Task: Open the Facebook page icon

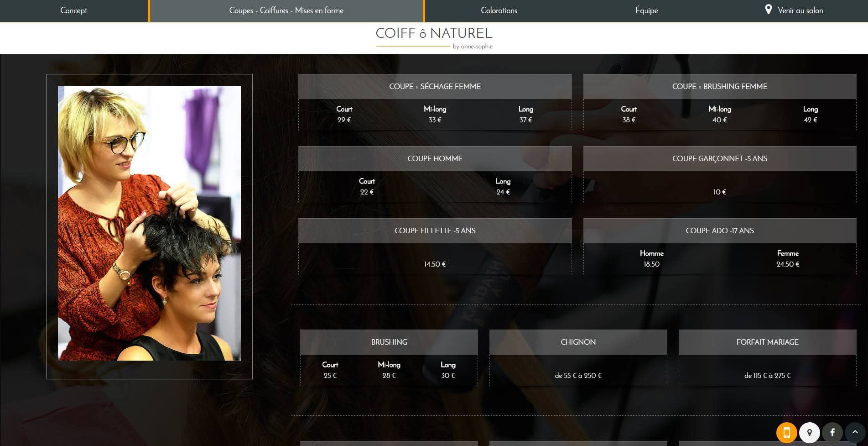Action: click(832, 432)
